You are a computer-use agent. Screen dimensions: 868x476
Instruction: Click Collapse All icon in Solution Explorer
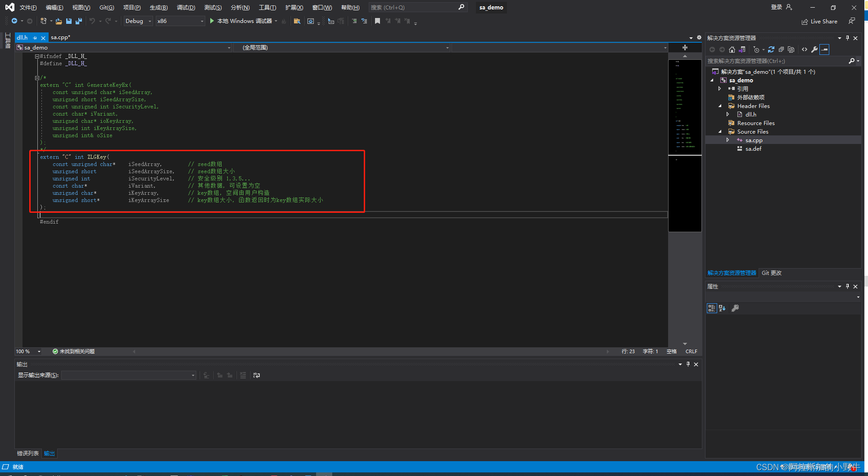point(781,49)
